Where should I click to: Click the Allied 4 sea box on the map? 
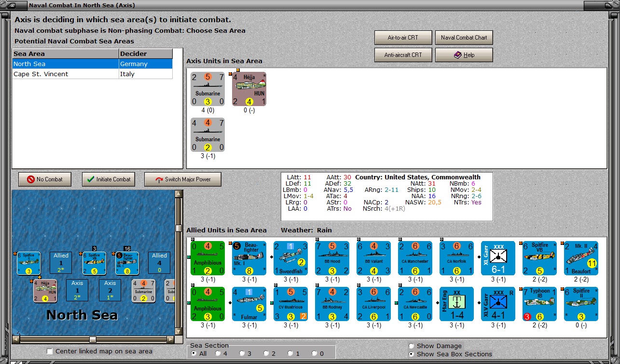pyautogui.click(x=160, y=262)
